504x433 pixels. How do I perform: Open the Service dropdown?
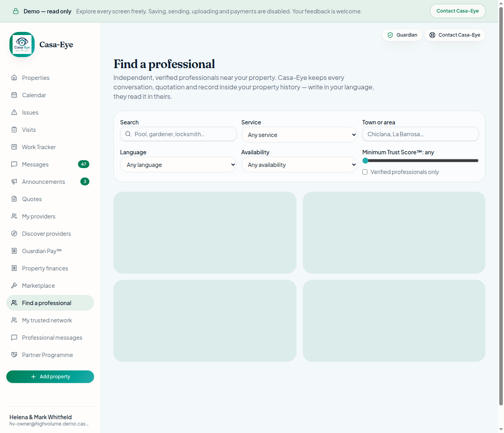(299, 135)
